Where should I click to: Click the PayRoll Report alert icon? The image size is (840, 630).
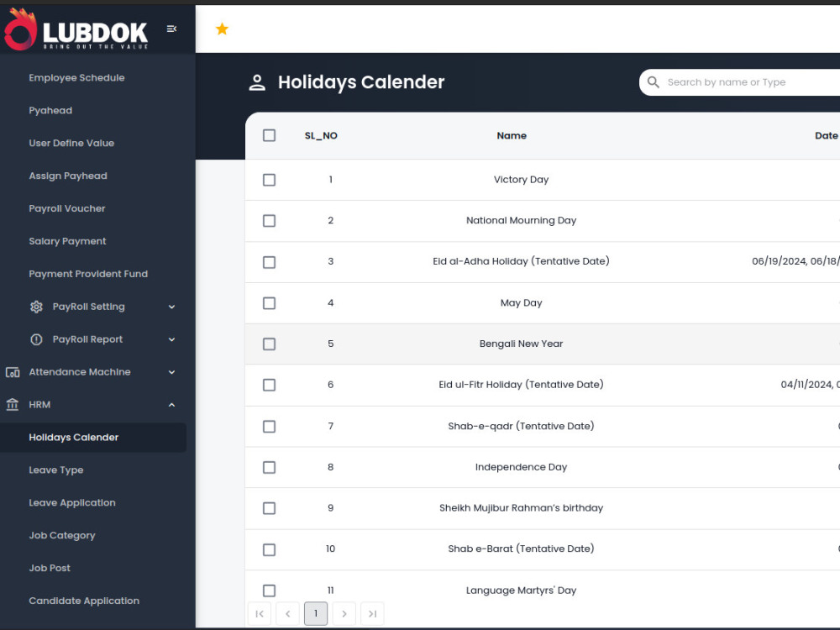[36, 339]
